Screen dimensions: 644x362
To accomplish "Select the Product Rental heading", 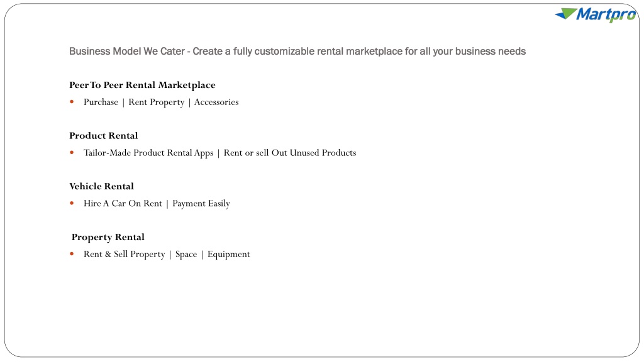I will pos(104,136).
